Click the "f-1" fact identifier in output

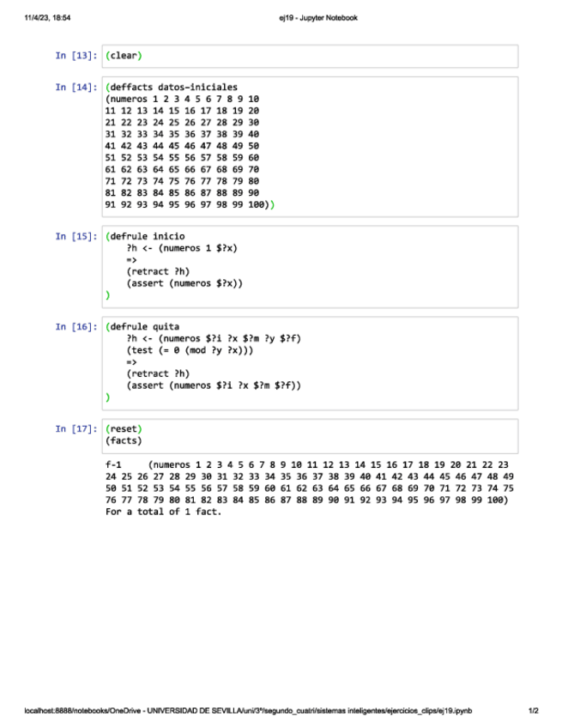tap(113, 464)
